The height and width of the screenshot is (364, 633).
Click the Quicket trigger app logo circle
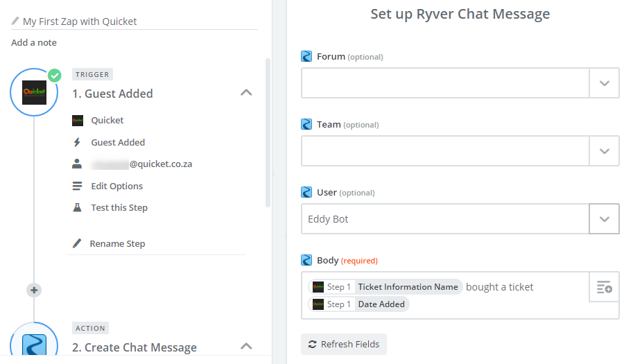tap(34, 92)
